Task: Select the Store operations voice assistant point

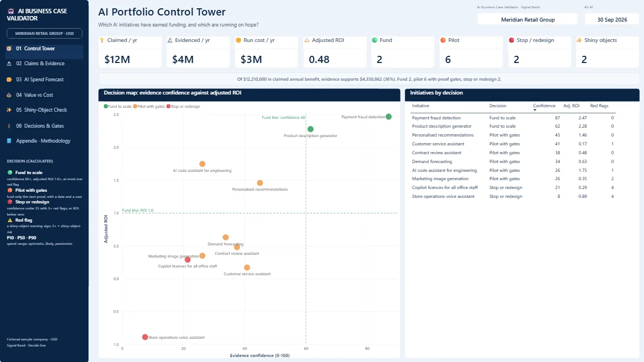Action: click(145, 337)
